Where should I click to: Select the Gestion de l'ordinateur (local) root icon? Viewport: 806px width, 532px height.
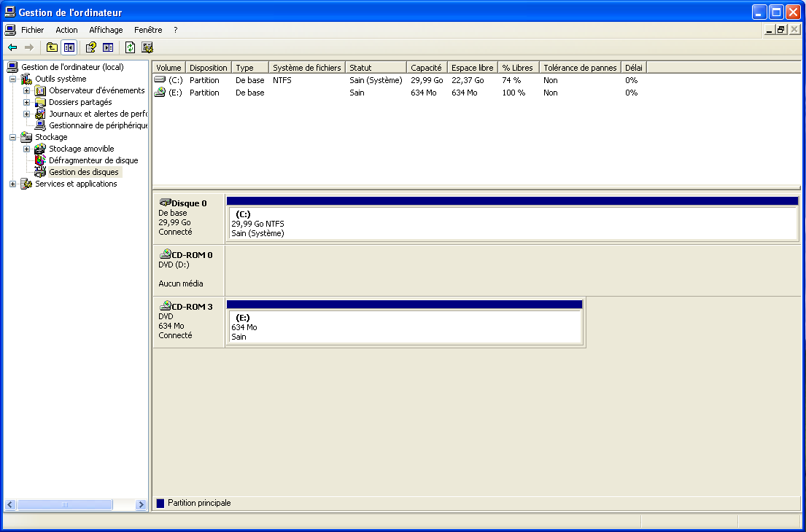(x=13, y=67)
